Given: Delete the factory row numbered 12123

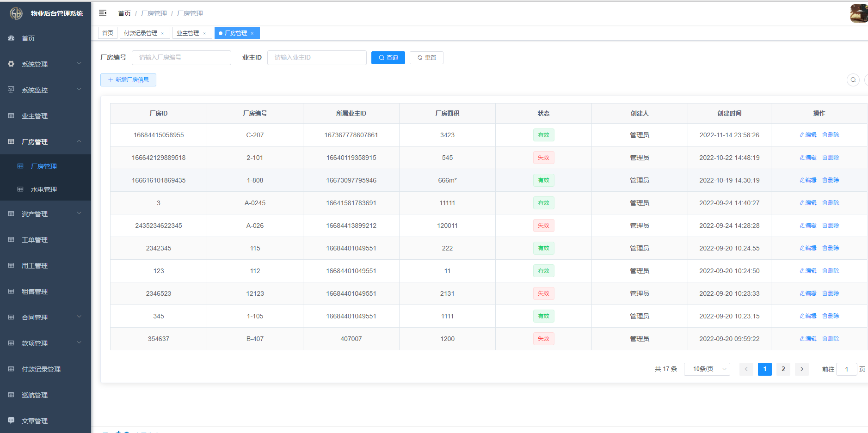Looking at the screenshot, I should (x=831, y=293).
